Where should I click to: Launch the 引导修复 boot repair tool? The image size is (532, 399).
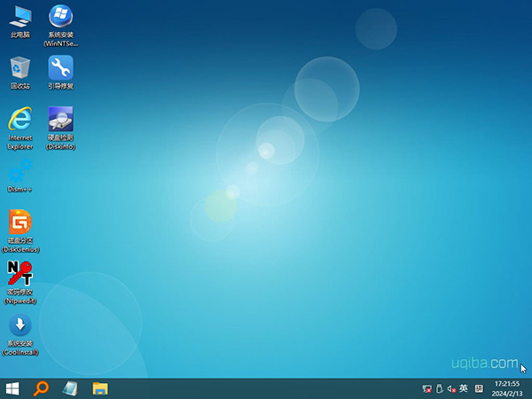click(x=60, y=67)
